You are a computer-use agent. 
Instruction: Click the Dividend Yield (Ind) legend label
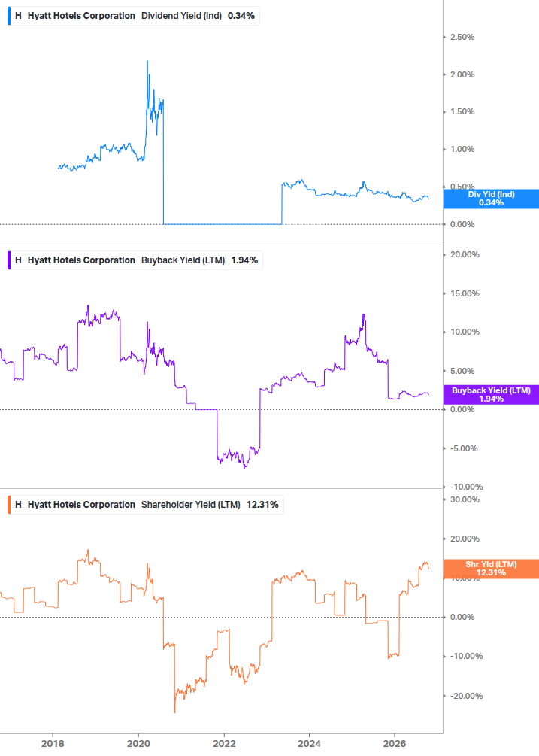coord(181,16)
